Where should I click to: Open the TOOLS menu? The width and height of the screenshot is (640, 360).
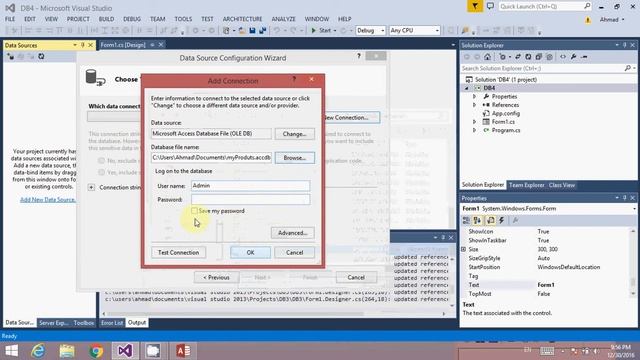click(183, 19)
